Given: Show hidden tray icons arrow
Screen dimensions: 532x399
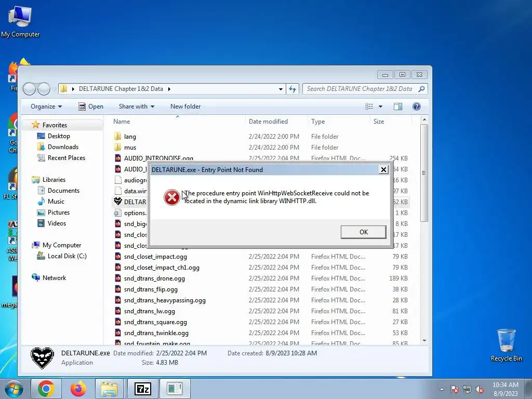Looking at the screenshot, I should click(442, 389).
